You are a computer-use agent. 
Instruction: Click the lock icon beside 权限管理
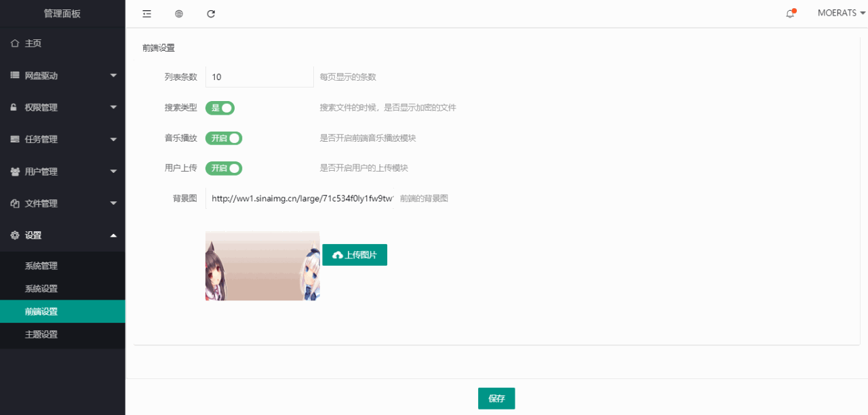[15, 107]
